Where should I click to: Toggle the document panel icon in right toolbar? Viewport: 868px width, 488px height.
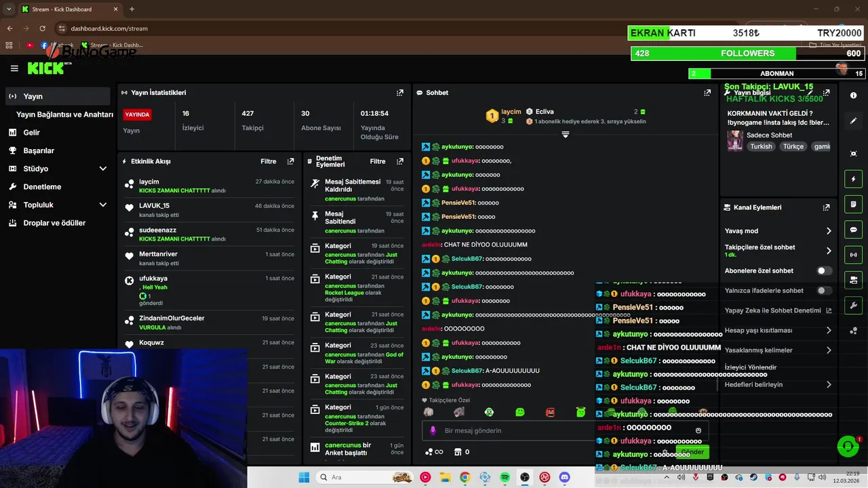(x=853, y=204)
